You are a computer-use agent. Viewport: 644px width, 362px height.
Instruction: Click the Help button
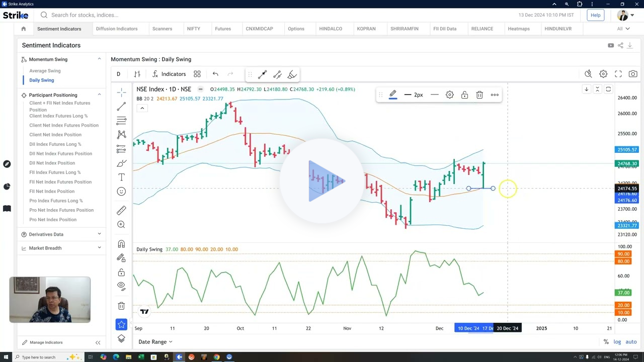pyautogui.click(x=595, y=15)
